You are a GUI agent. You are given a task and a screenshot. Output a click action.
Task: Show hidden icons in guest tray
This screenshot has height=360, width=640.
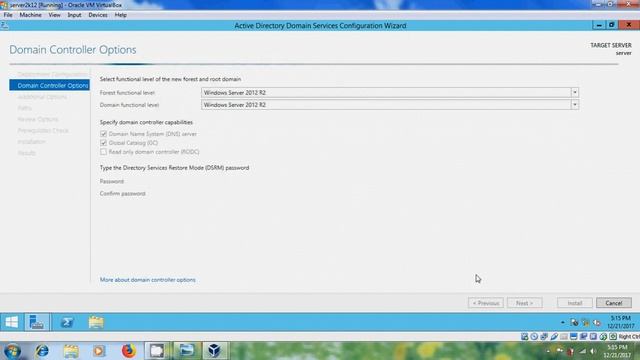click(x=562, y=322)
